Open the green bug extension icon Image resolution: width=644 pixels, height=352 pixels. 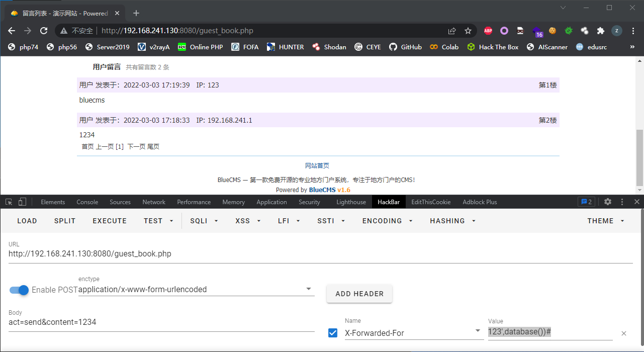point(569,31)
